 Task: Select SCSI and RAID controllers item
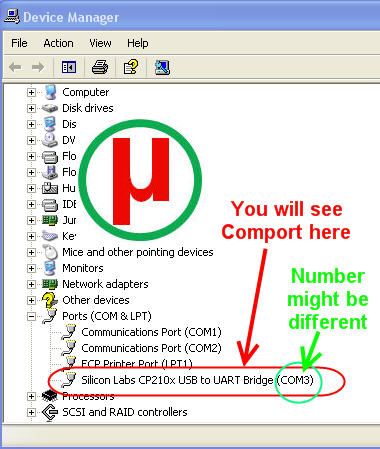point(125,412)
